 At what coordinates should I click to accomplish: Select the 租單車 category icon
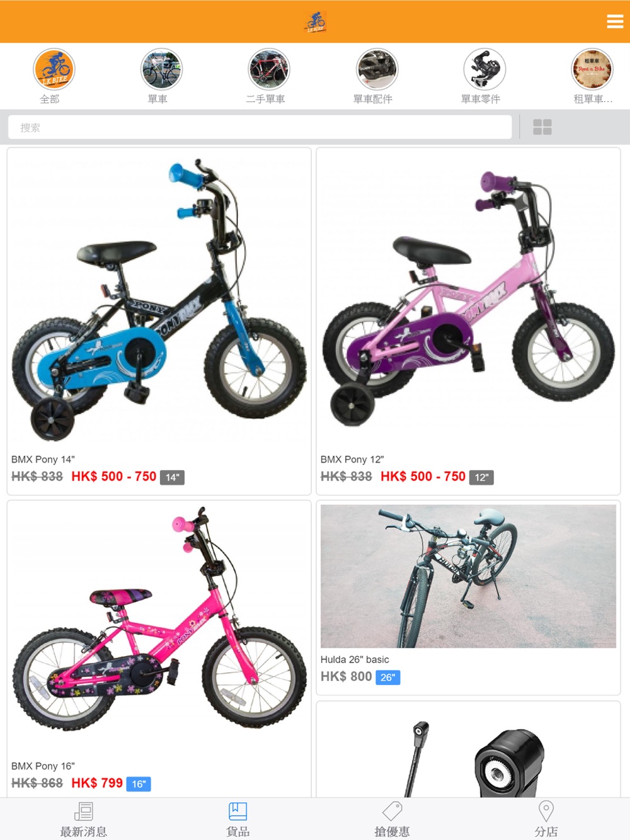[x=592, y=69]
